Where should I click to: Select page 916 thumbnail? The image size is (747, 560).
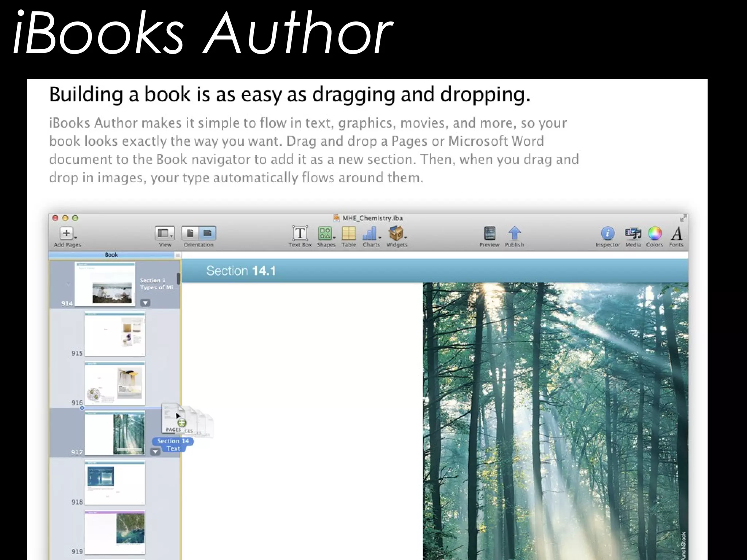click(x=115, y=384)
